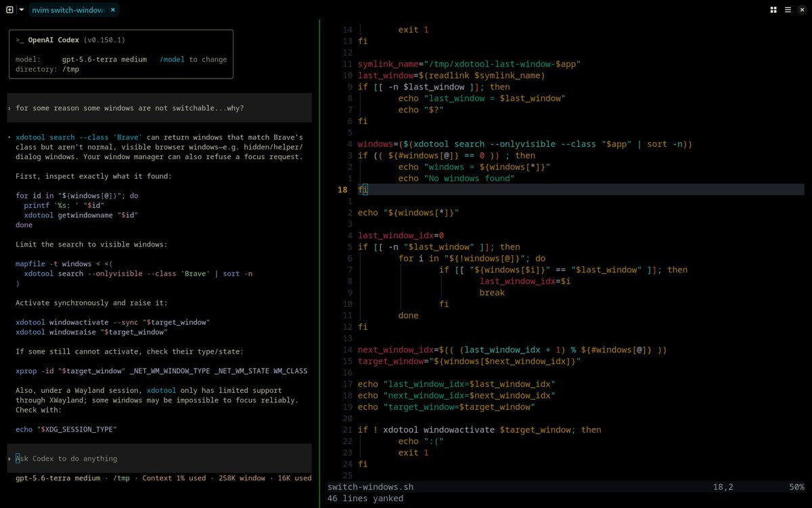This screenshot has width=812, height=508.
Task: Click the 'break' statement in nvim
Action: pos(492,293)
